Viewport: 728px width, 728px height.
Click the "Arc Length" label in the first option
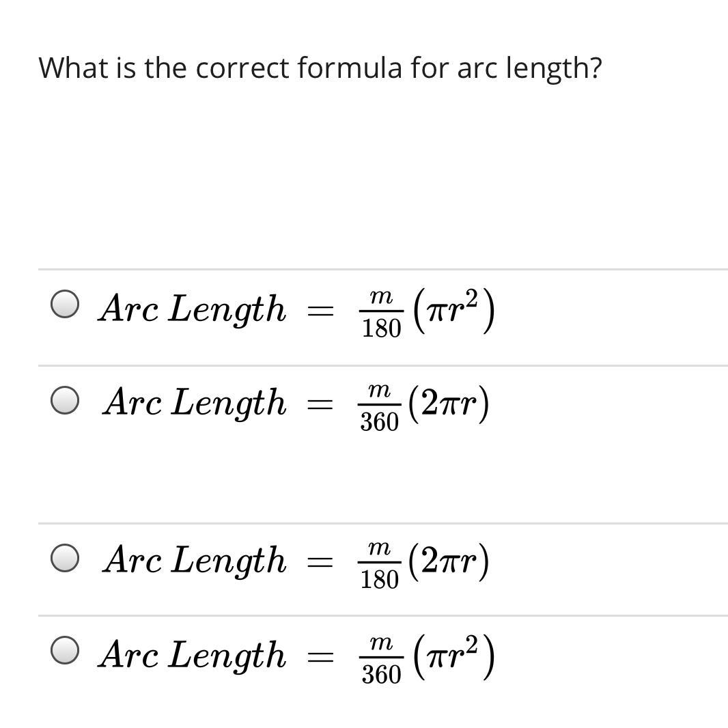click(x=193, y=309)
